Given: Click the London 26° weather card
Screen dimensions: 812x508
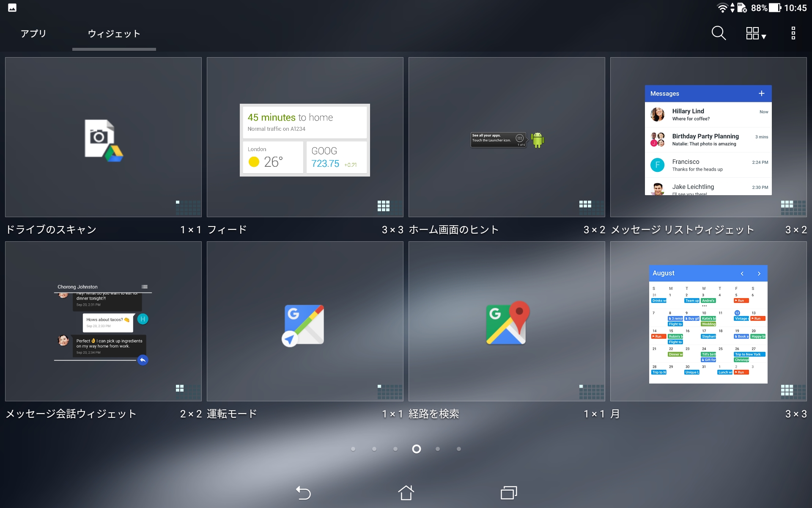Looking at the screenshot, I should click(273, 157).
